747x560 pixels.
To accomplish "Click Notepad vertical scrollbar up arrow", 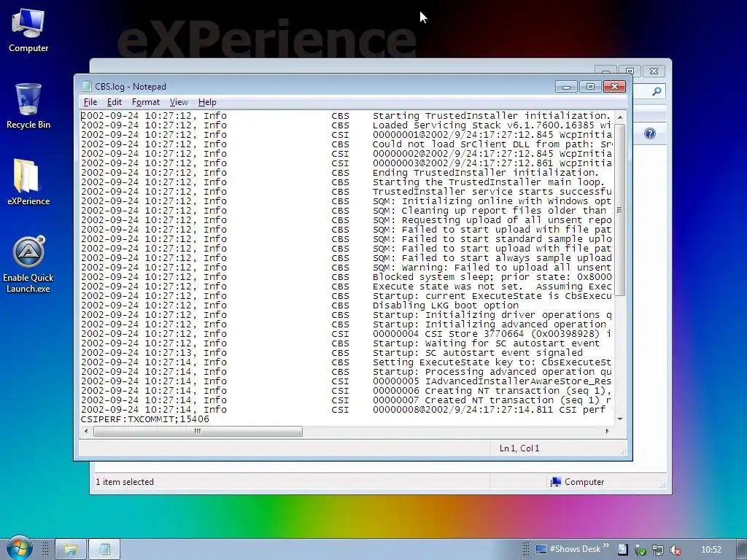I will (620, 117).
